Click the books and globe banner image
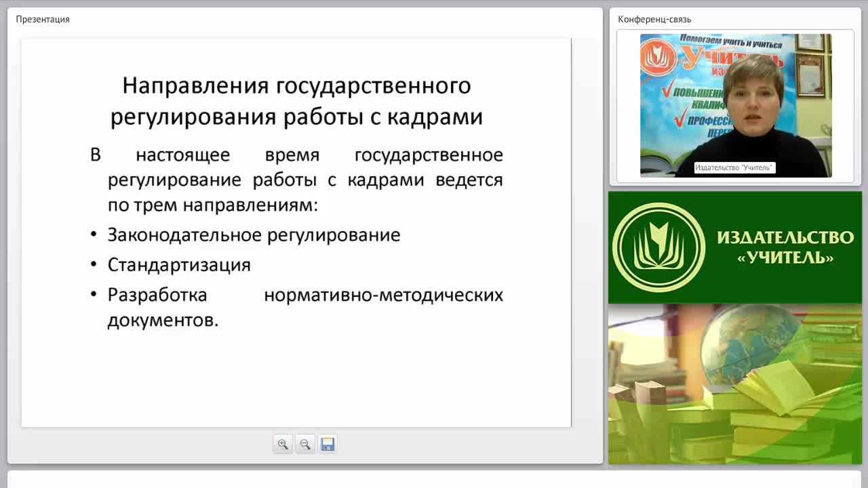This screenshot has height=488, width=868. 735,384
